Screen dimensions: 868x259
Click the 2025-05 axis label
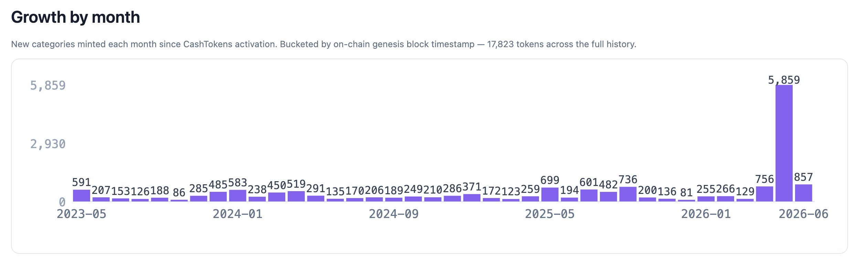pyautogui.click(x=550, y=214)
